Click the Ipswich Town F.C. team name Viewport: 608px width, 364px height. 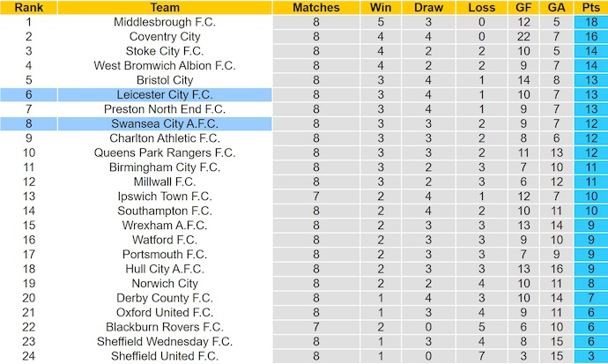click(x=165, y=196)
